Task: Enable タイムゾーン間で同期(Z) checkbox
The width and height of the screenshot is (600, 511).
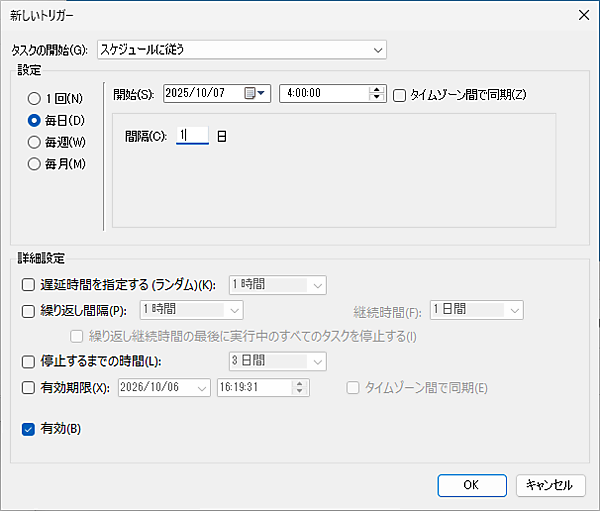Action: pos(399,95)
